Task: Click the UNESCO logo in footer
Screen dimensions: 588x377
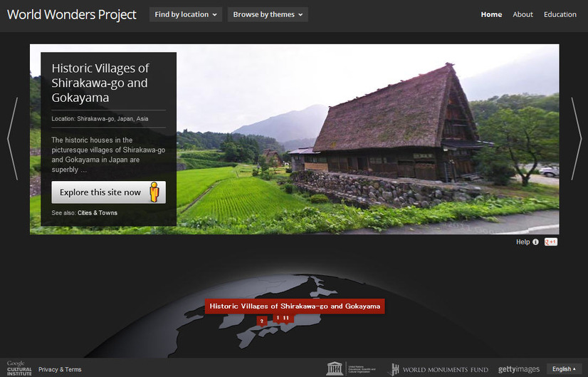Action: coord(351,368)
